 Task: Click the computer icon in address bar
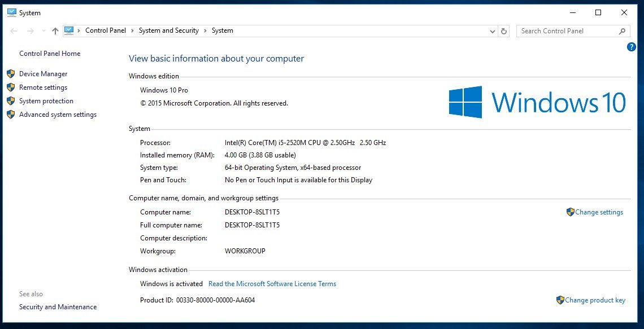[69, 30]
